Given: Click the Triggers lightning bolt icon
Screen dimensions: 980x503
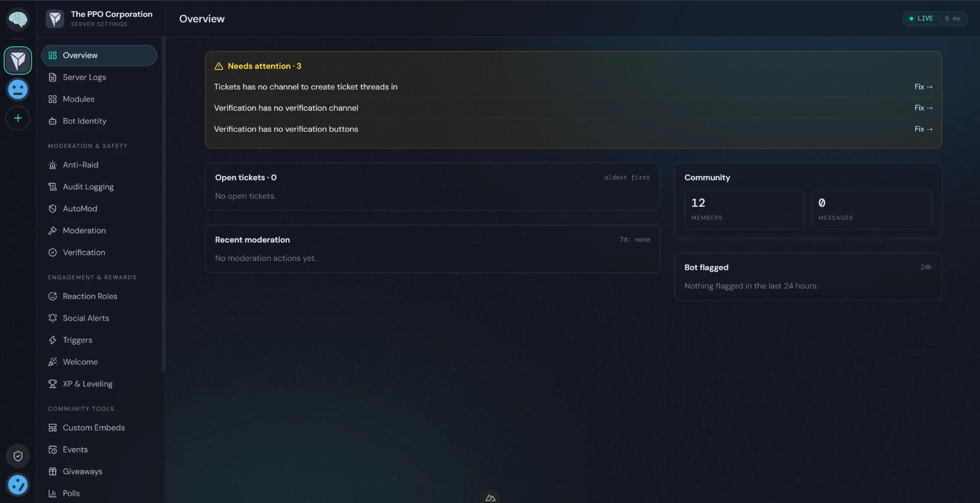Looking at the screenshot, I should pos(53,340).
